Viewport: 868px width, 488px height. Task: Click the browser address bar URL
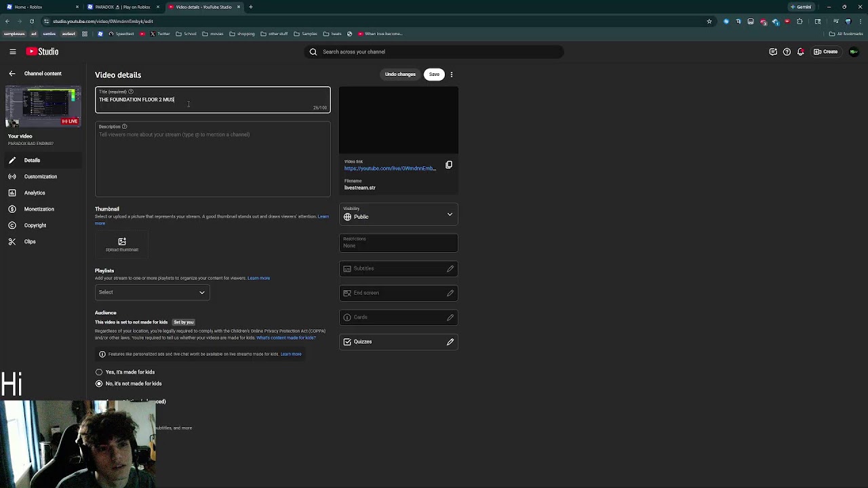[x=103, y=21]
